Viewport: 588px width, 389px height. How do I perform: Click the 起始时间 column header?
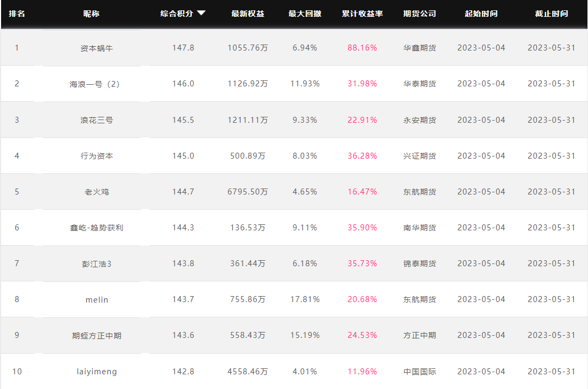481,14
